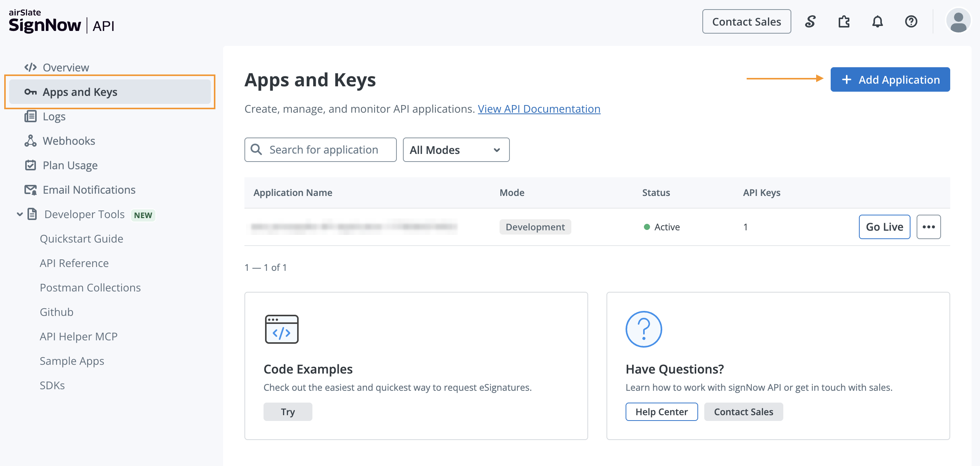Click the Logs document icon
Image resolution: width=980 pixels, height=466 pixels.
pos(31,116)
